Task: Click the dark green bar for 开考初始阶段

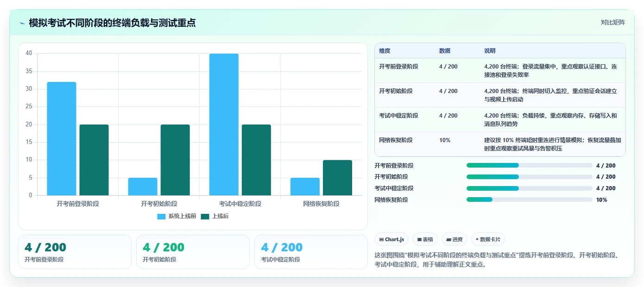Action: [175, 160]
